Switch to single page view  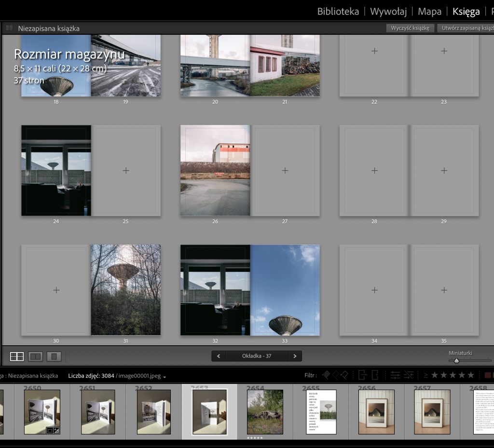55,356
